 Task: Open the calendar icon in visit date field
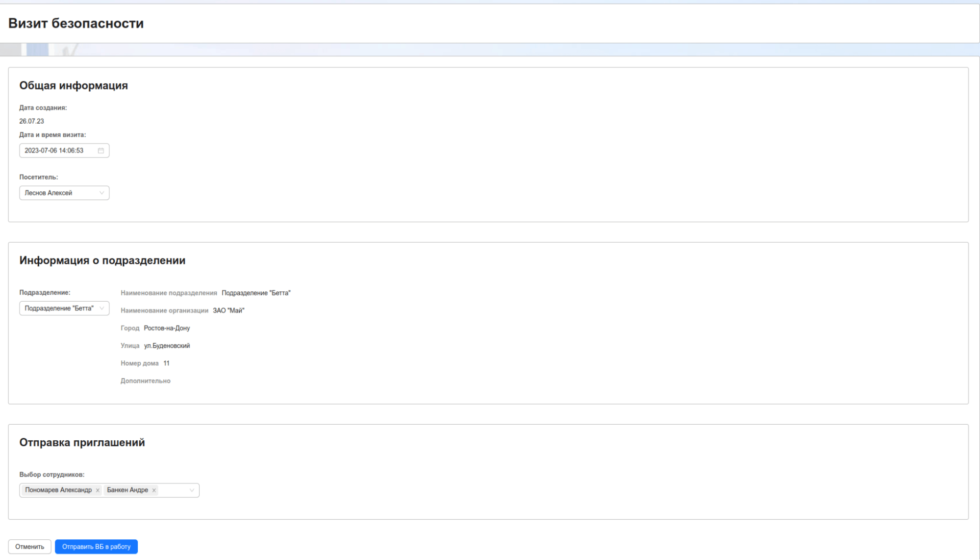point(101,151)
